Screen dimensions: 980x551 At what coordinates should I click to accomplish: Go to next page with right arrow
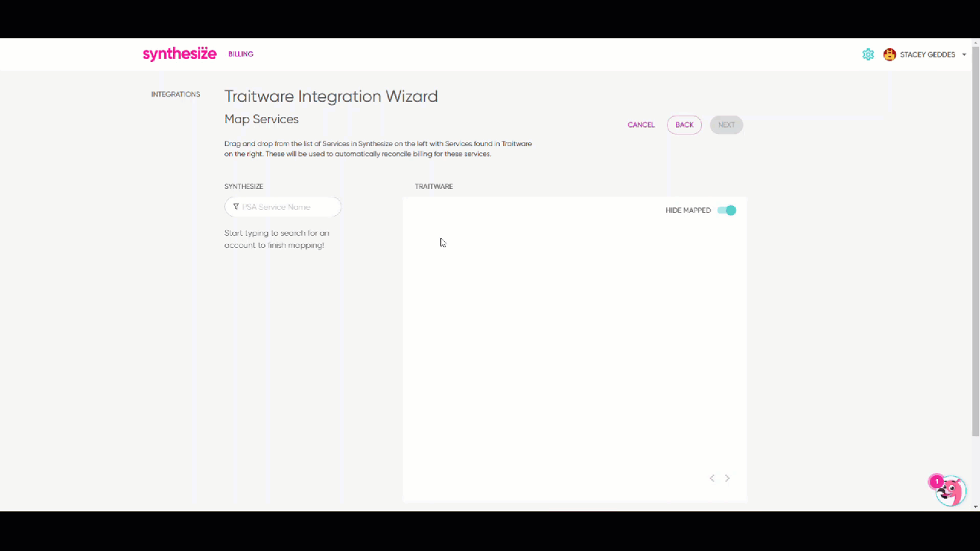[727, 478]
